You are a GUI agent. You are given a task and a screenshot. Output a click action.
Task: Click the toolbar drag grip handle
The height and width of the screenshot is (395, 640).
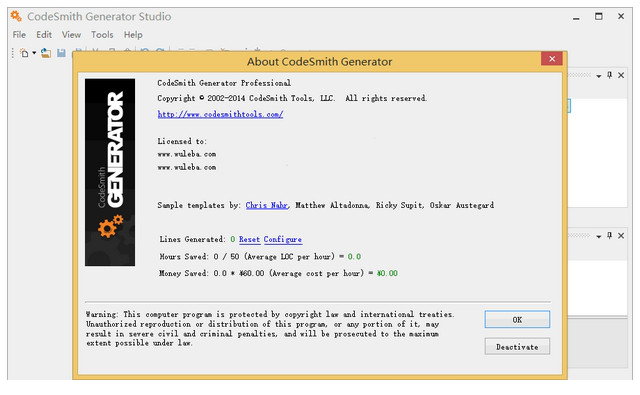[x=13, y=53]
